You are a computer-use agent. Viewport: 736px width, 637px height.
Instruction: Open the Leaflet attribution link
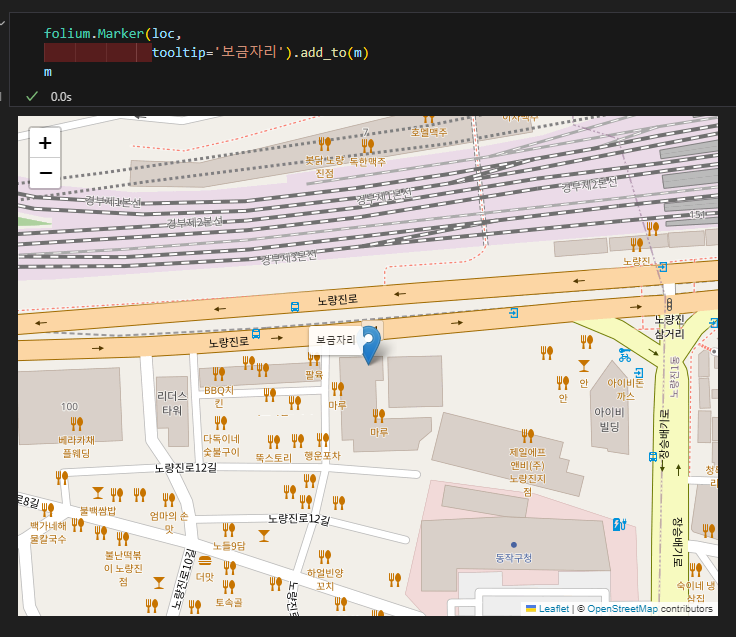pos(553,608)
